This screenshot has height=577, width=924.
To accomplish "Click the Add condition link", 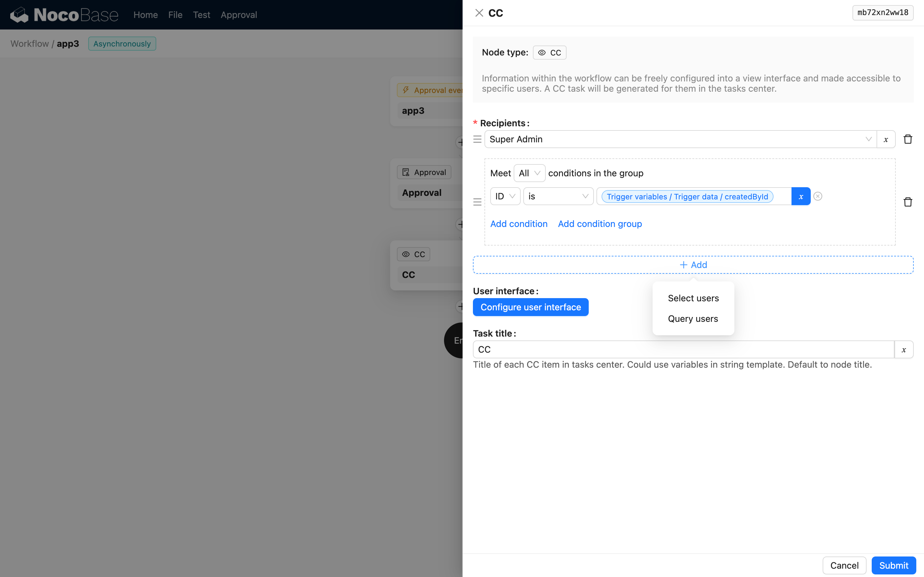I will click(518, 224).
